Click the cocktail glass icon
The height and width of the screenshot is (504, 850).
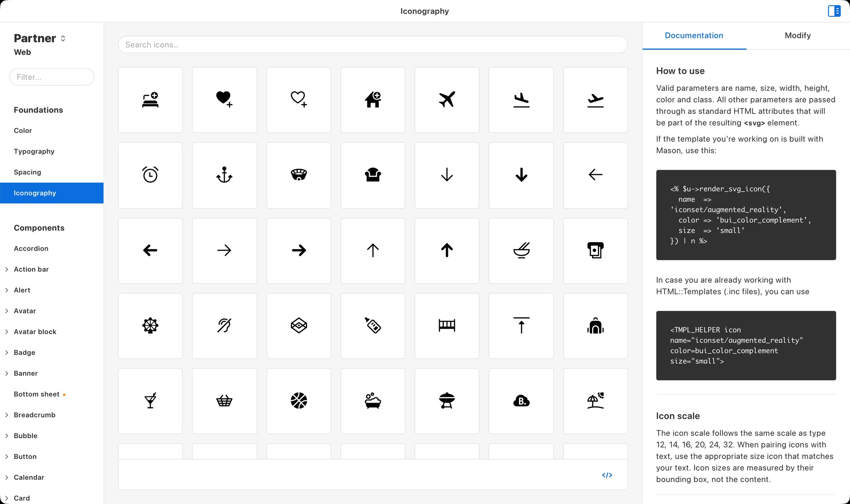[150, 401]
